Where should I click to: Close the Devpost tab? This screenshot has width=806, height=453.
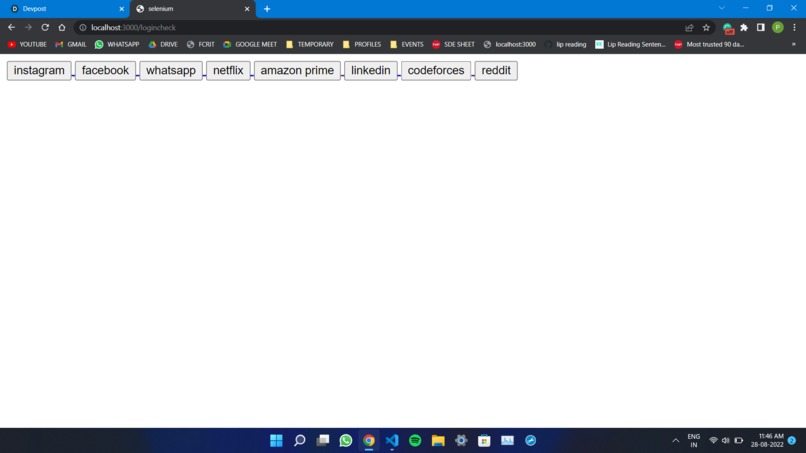122,9
